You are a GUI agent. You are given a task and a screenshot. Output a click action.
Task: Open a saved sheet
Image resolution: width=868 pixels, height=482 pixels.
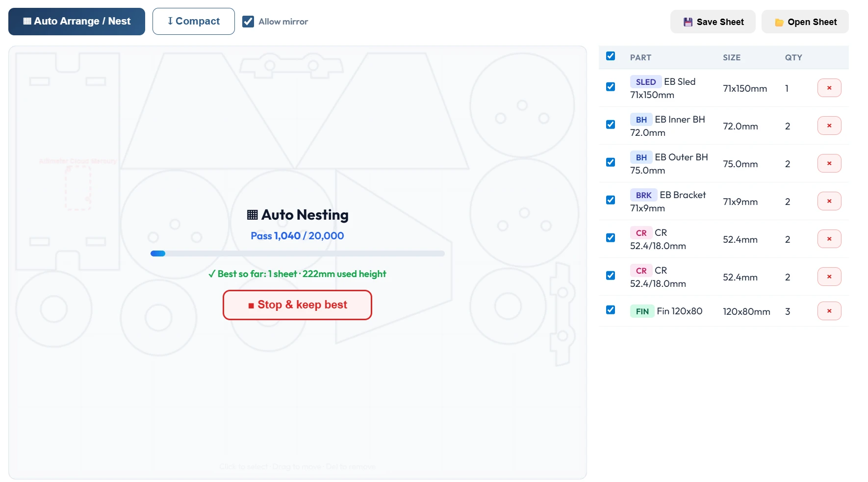coord(804,22)
